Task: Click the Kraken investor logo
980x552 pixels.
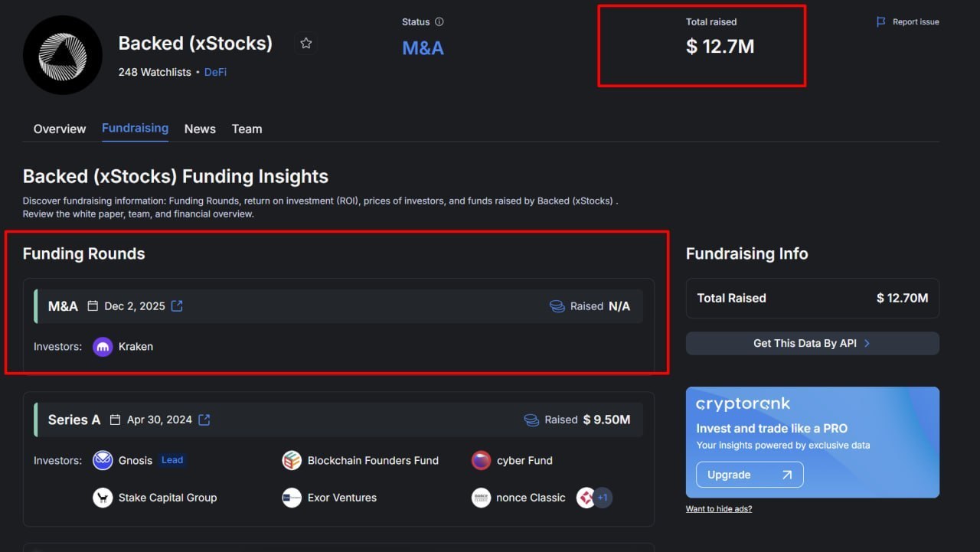Action: click(103, 347)
